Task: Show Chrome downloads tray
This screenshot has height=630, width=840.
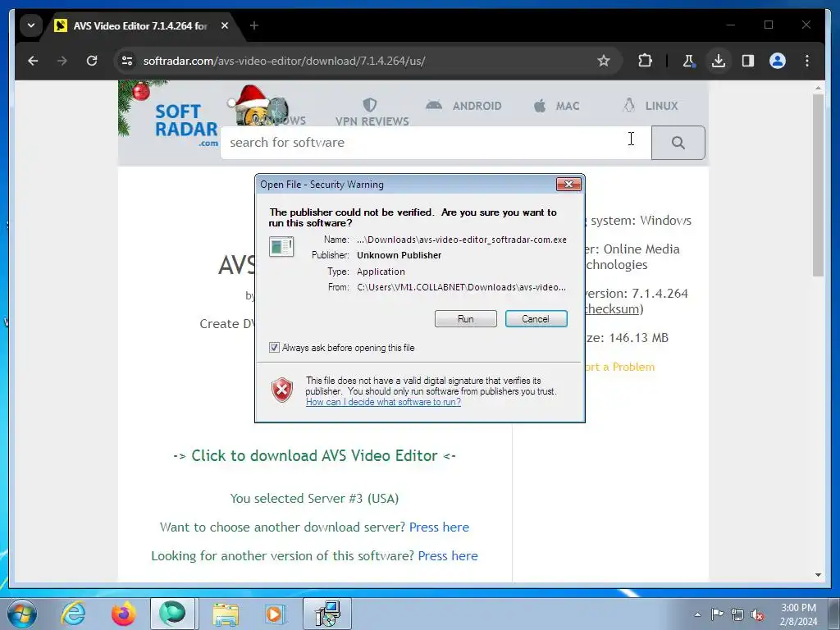Action: pyautogui.click(x=719, y=61)
